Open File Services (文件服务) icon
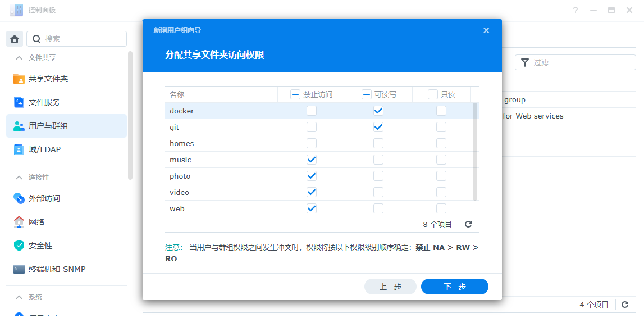Screen dimensions: 644x318 click(19, 102)
